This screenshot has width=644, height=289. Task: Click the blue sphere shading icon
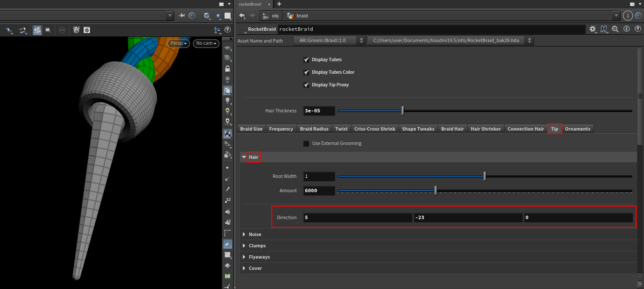point(219,16)
